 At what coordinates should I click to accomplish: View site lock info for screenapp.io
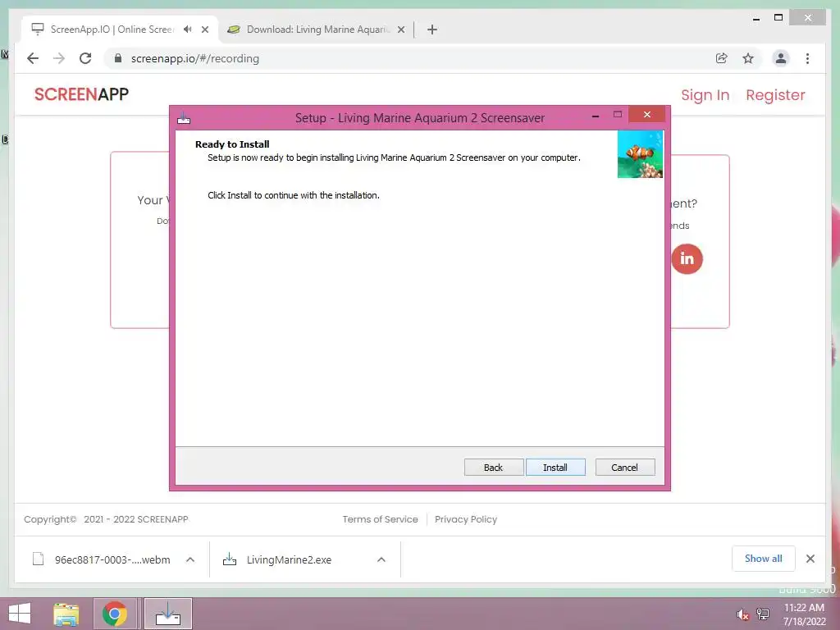(x=118, y=58)
